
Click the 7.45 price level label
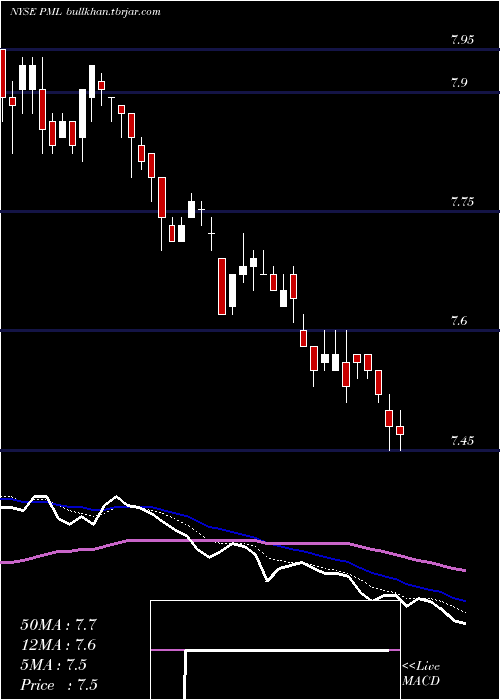461,441
